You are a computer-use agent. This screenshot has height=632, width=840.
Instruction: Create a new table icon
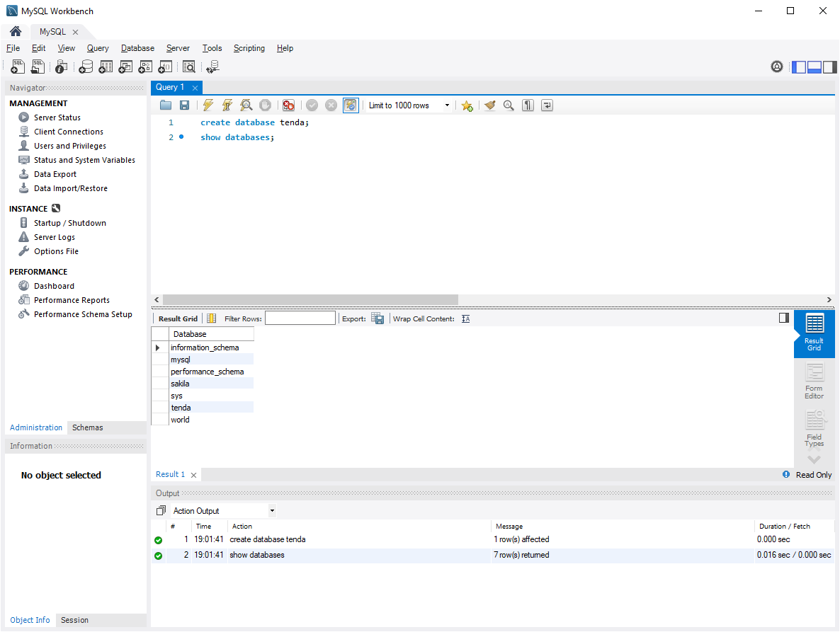[106, 67]
